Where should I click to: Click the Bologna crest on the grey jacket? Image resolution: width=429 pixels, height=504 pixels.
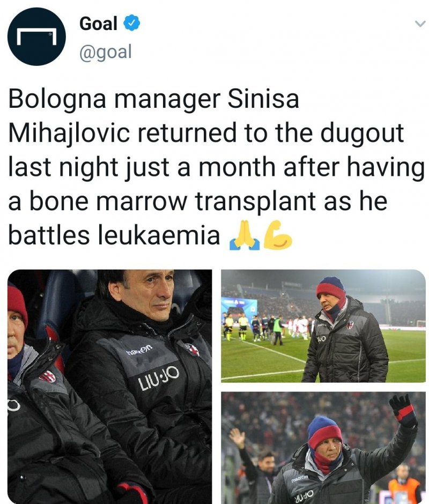[x=191, y=349]
